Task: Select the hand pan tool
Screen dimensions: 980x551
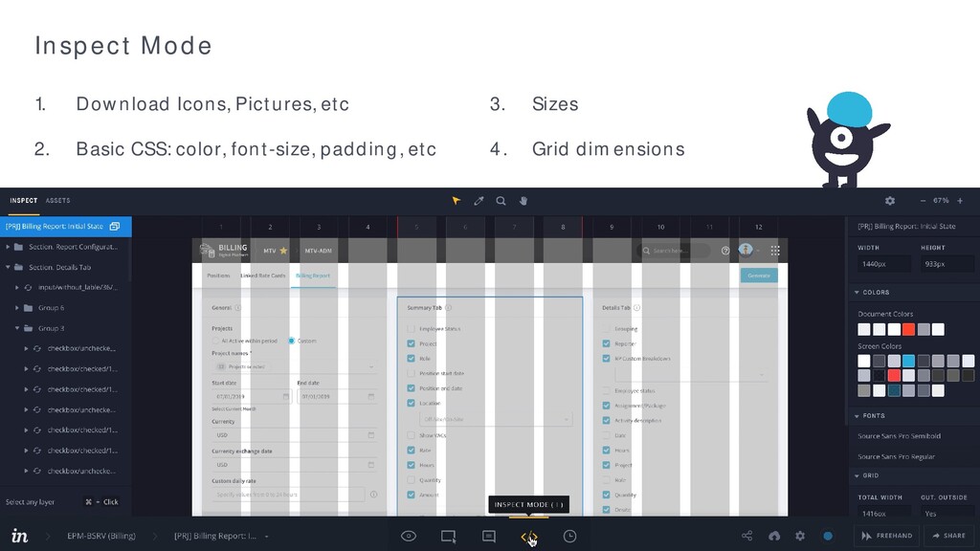Action: (523, 201)
